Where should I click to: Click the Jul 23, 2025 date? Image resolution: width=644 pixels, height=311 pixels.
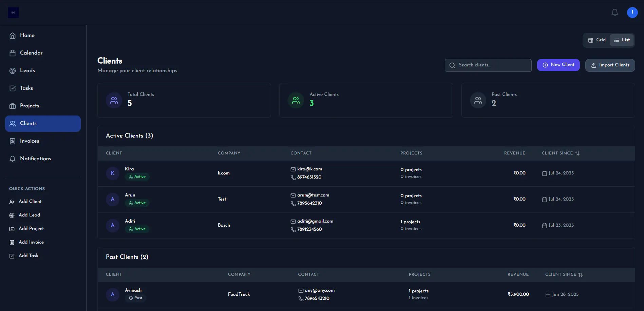tap(561, 225)
